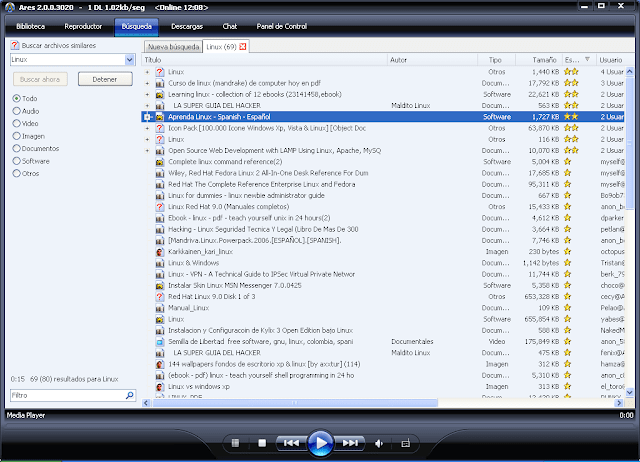Expand the Open Source Web Development row

point(147,151)
